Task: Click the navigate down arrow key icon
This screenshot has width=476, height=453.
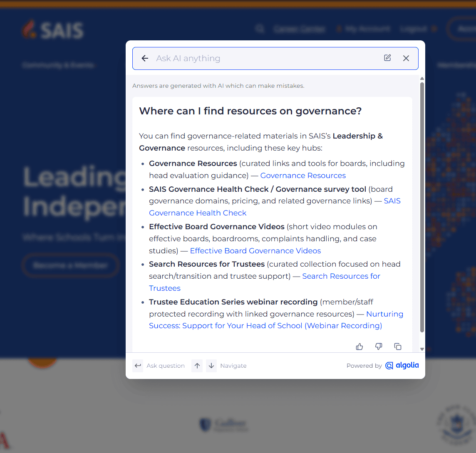Action: (x=211, y=366)
